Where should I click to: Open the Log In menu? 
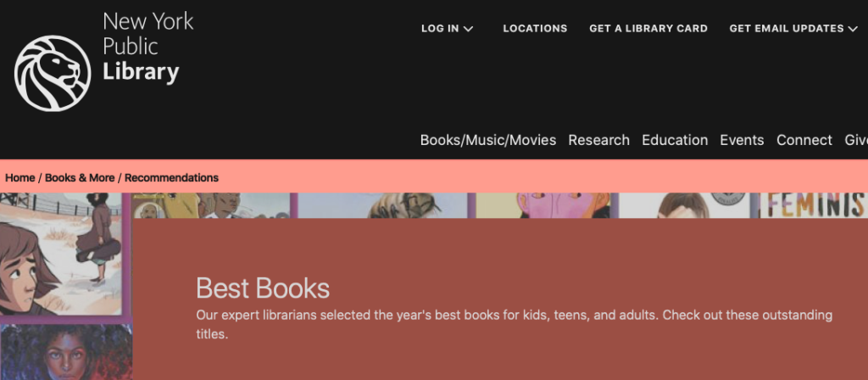click(x=440, y=29)
